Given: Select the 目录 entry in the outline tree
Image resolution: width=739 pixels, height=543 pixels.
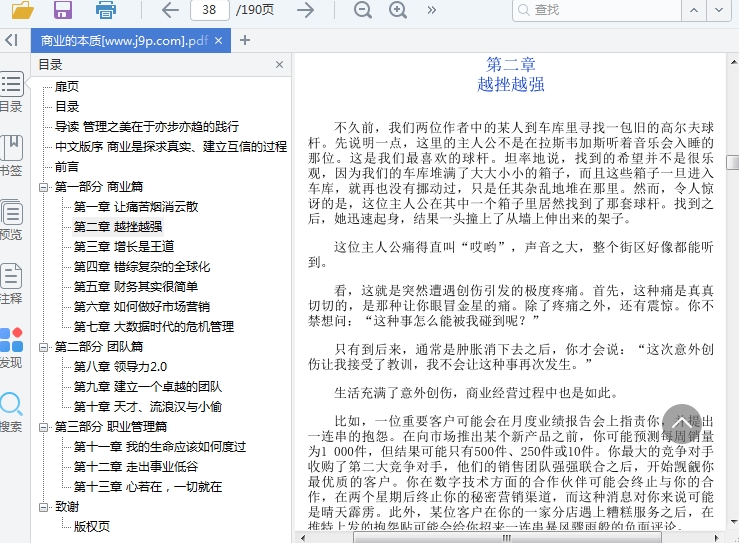Looking at the screenshot, I should point(67,107).
